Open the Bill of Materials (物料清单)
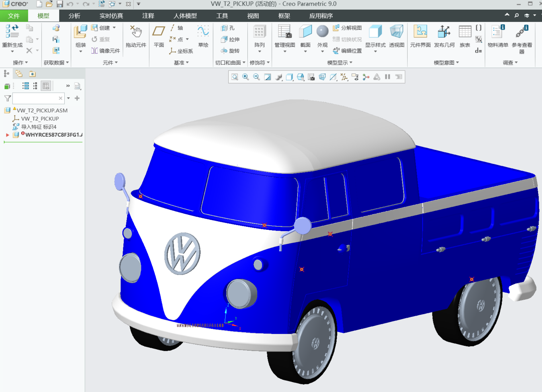 tap(498, 31)
